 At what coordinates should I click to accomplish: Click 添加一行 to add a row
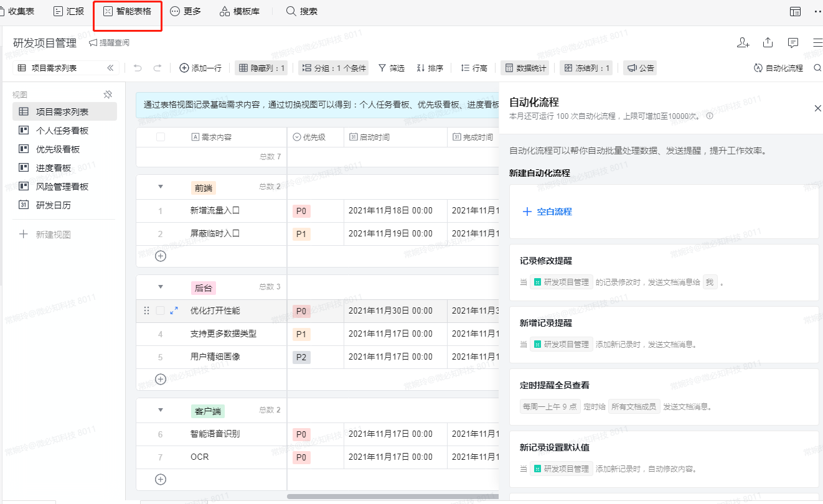(x=200, y=68)
